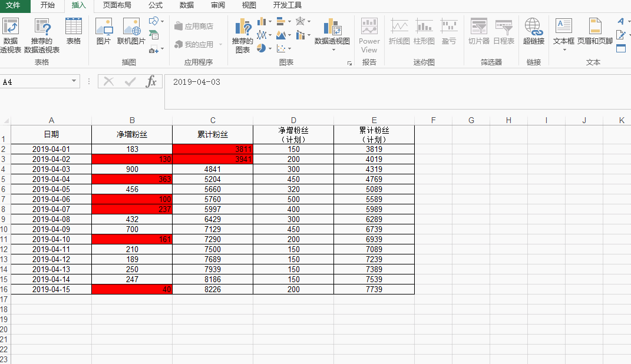Switch to the 开始 (Home) tab
The image size is (631, 364).
[x=48, y=5]
